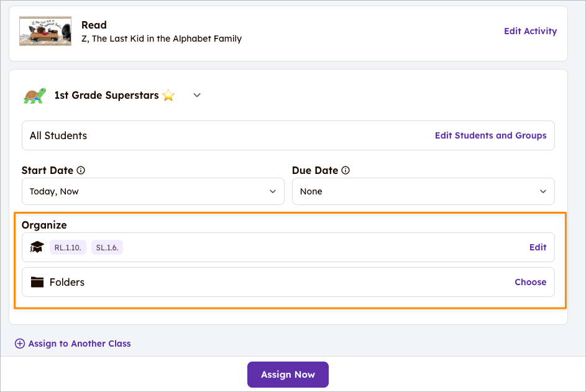Click Edit Students and Groups link
586x392 pixels.
pyautogui.click(x=490, y=135)
